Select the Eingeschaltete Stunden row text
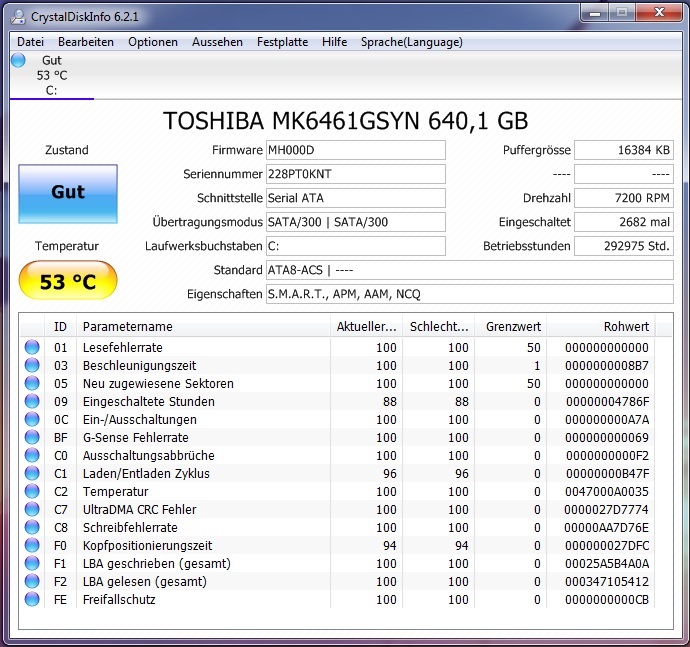 click(x=149, y=402)
